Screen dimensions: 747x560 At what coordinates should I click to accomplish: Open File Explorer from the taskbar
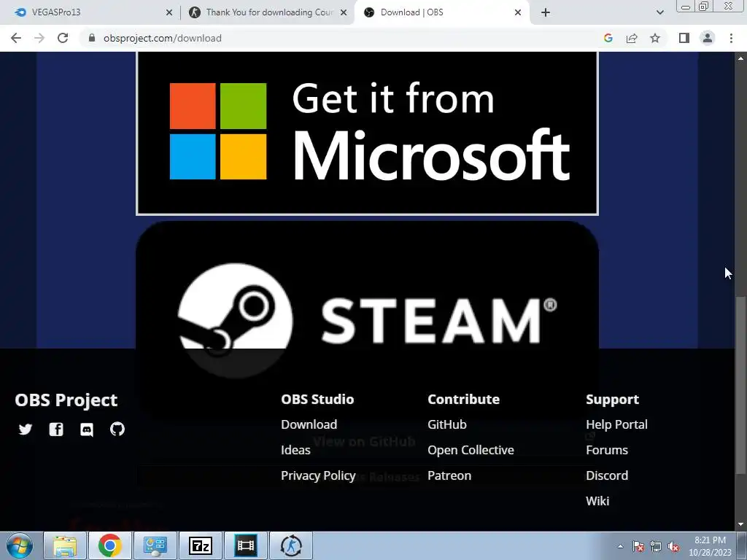tap(65, 545)
